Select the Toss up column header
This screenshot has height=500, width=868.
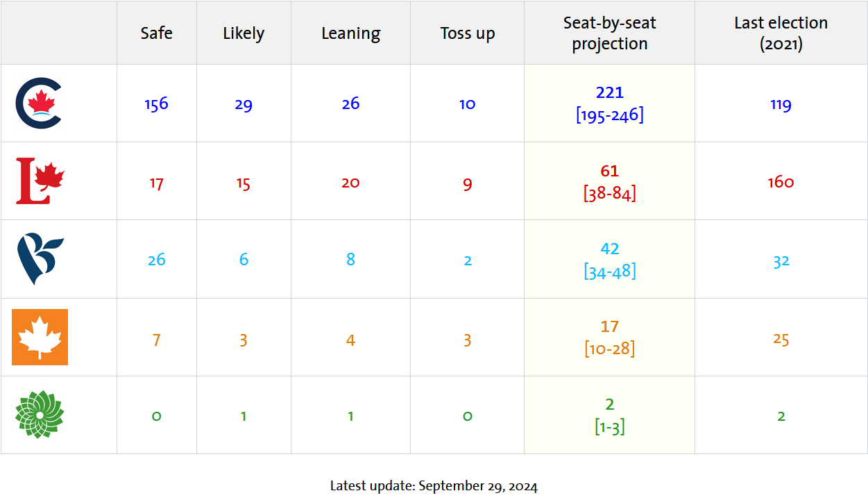(468, 33)
